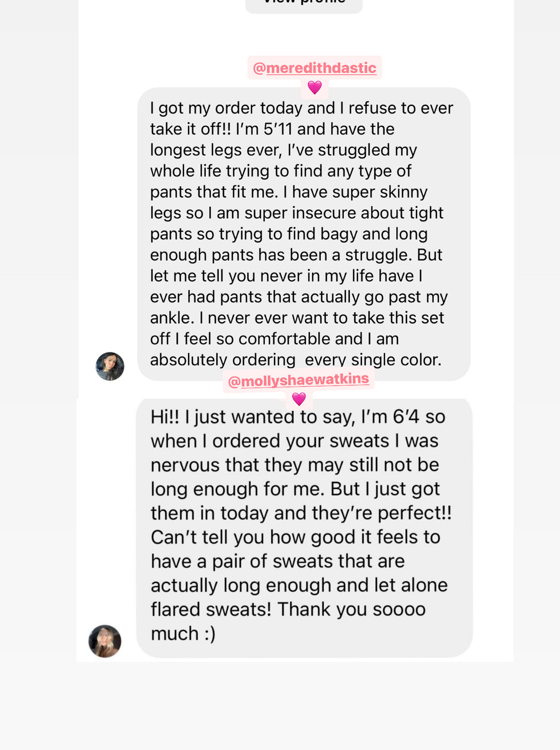Image resolution: width=560 pixels, height=750 pixels.
Task: Open the @mollyshaewatkins mention link
Action: tap(298, 380)
